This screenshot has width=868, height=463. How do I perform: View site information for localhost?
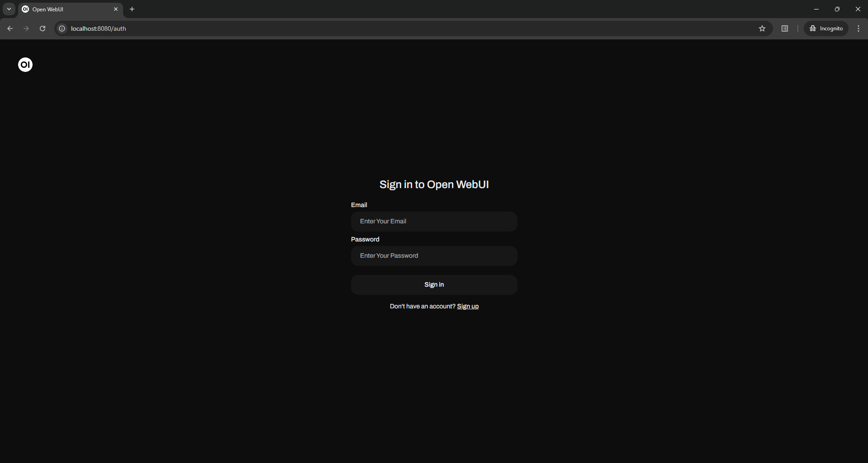[62, 28]
